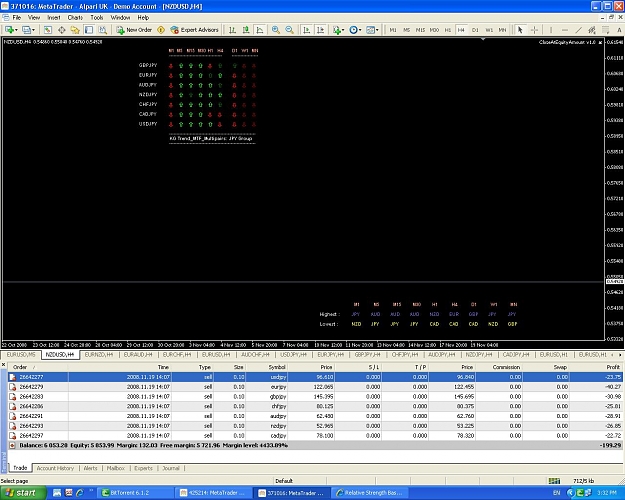Open the Tools menu
The height and width of the screenshot is (500, 625).
pyautogui.click(x=96, y=18)
